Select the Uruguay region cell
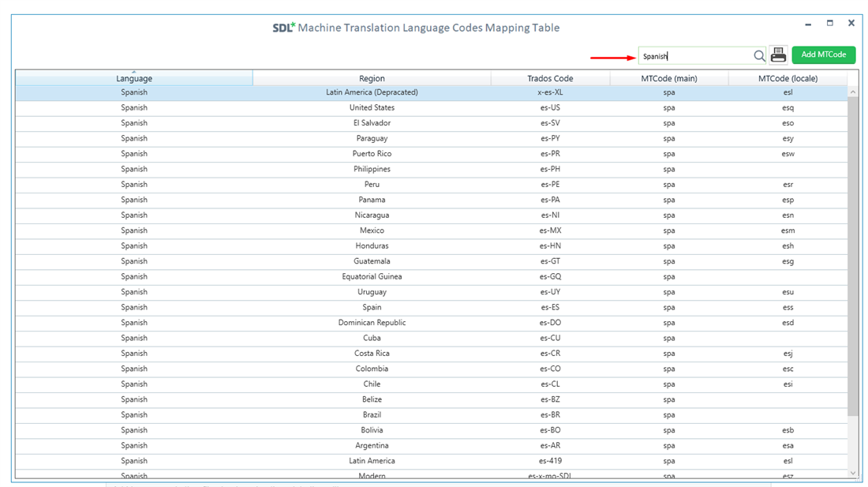This screenshot has height=487, width=868. pos(372,292)
